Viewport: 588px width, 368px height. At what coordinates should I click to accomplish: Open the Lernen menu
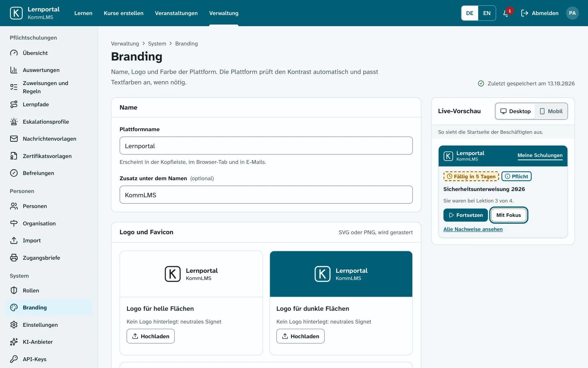[x=83, y=13]
